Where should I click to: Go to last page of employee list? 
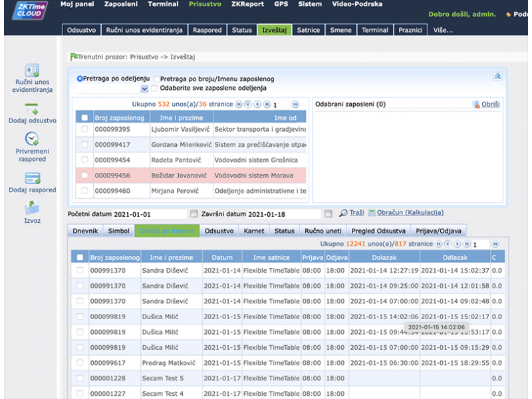267,104
